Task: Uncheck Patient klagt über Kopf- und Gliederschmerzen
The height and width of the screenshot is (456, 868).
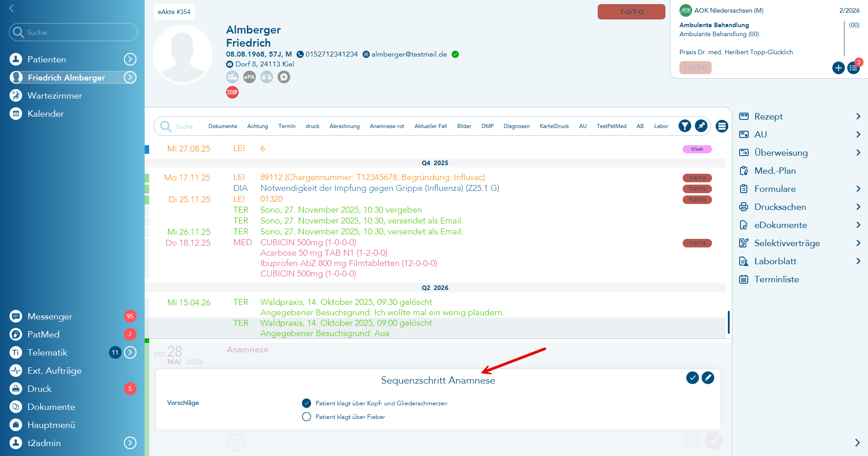Action: (x=307, y=403)
